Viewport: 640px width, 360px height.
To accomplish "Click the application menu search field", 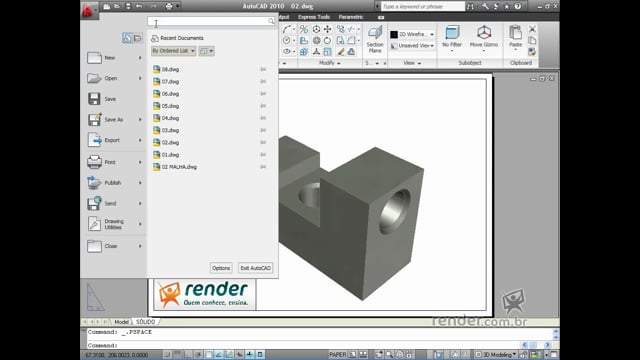I will pos(211,21).
